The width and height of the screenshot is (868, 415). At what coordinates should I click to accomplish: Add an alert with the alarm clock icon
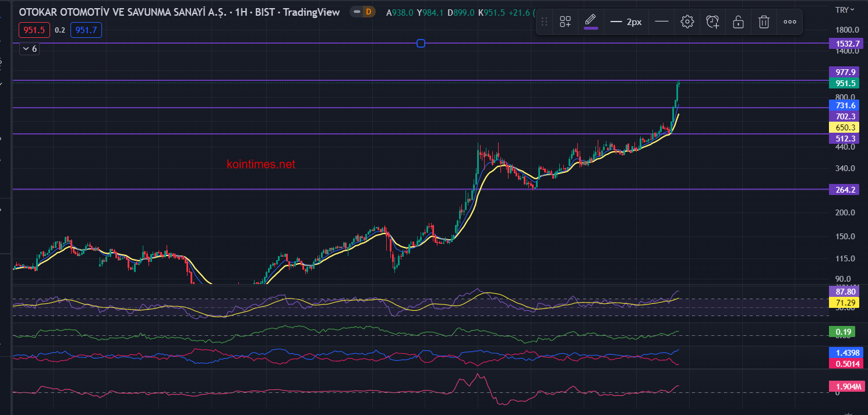tap(712, 22)
